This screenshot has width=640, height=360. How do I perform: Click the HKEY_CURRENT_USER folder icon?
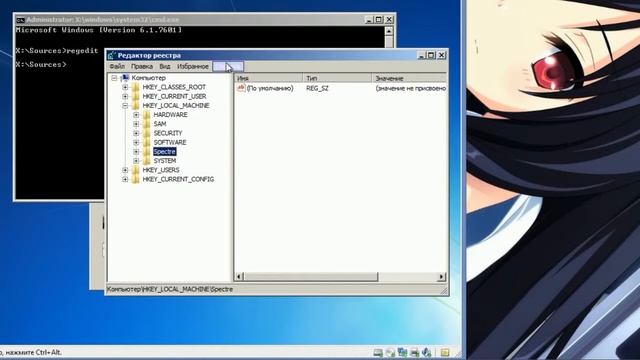(x=136, y=96)
